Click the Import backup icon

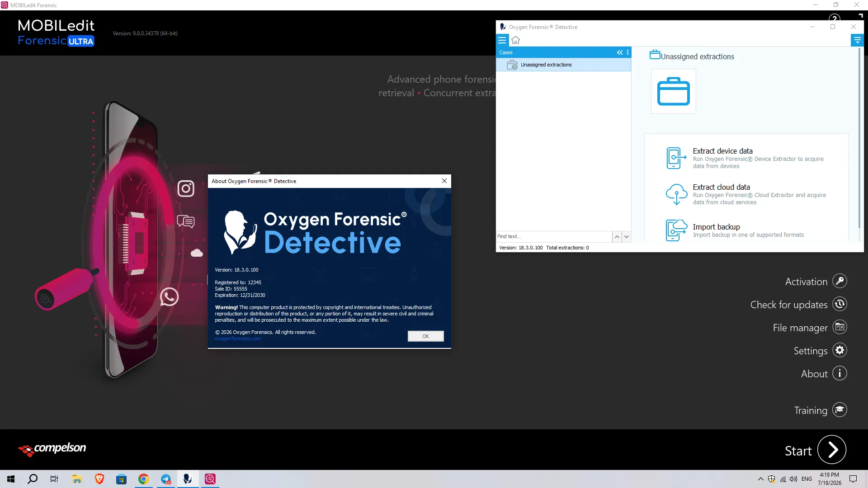(676, 230)
